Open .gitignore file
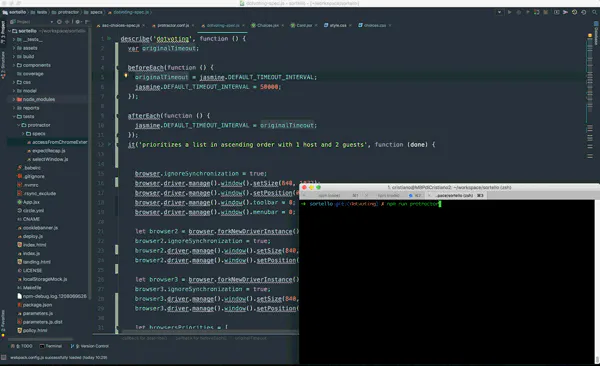This screenshot has height=366, width=600. pyautogui.click(x=31, y=176)
